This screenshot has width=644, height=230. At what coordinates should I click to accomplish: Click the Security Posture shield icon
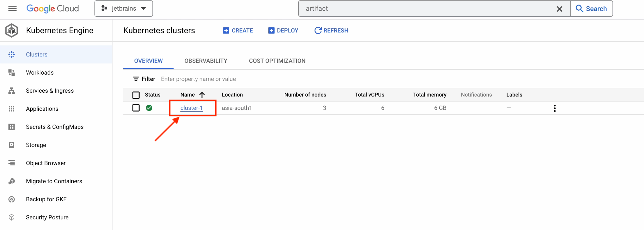click(x=11, y=217)
